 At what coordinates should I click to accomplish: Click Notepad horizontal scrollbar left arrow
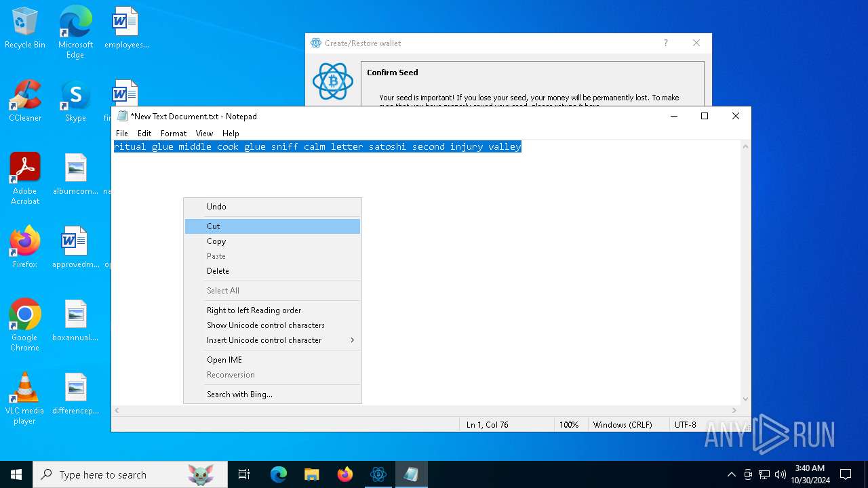tap(117, 410)
